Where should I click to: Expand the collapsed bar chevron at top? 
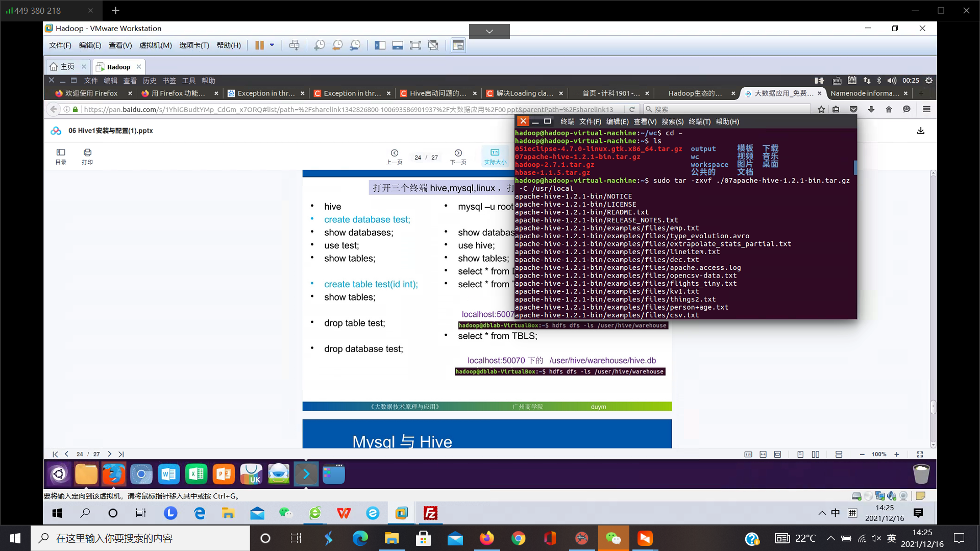pyautogui.click(x=489, y=32)
